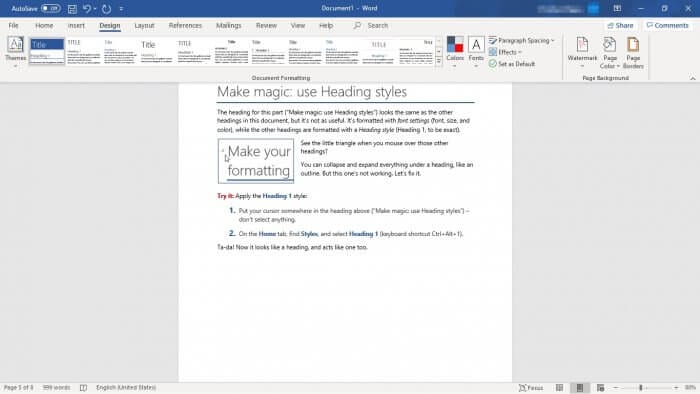Click the Page 3 of 8 status indicator
Viewport: 700px width, 394px height.
pos(18,387)
